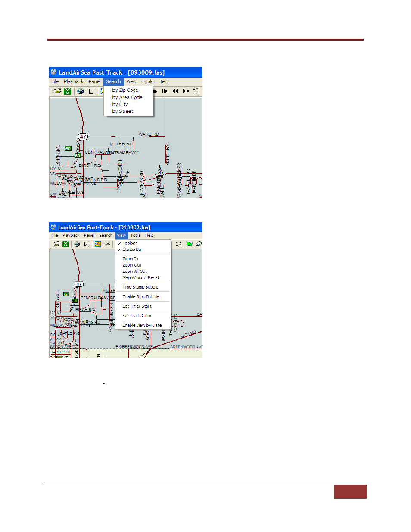The width and height of the screenshot is (411, 532).
Task: Click BIRCH RD label in Search-menu window map
Action: click(90, 165)
